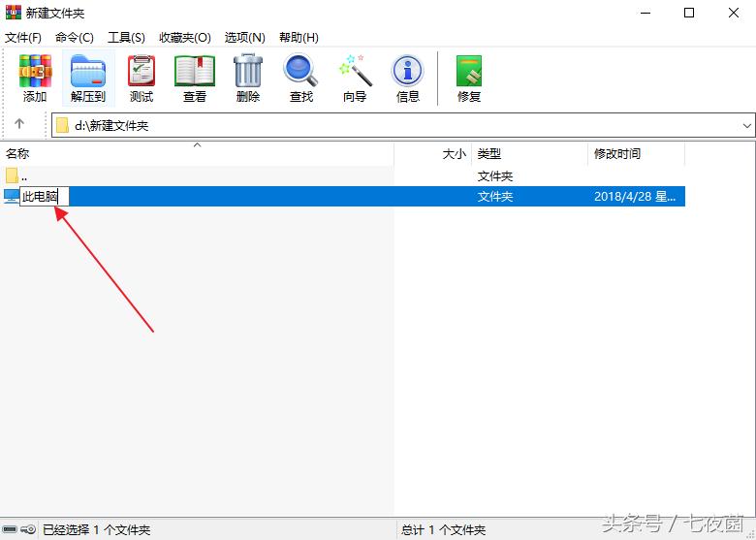
Task: Select the 2018/4/28 date cell
Action: pyautogui.click(x=635, y=196)
